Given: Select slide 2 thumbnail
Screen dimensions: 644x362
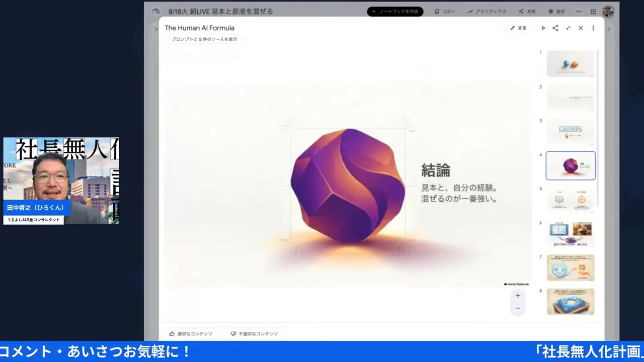Looking at the screenshot, I should coord(571,98).
